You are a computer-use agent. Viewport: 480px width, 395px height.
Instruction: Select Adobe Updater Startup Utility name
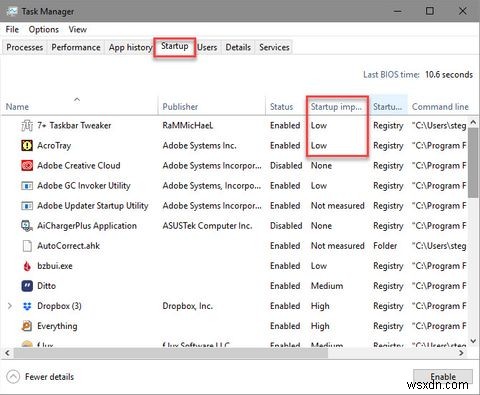tap(93, 206)
